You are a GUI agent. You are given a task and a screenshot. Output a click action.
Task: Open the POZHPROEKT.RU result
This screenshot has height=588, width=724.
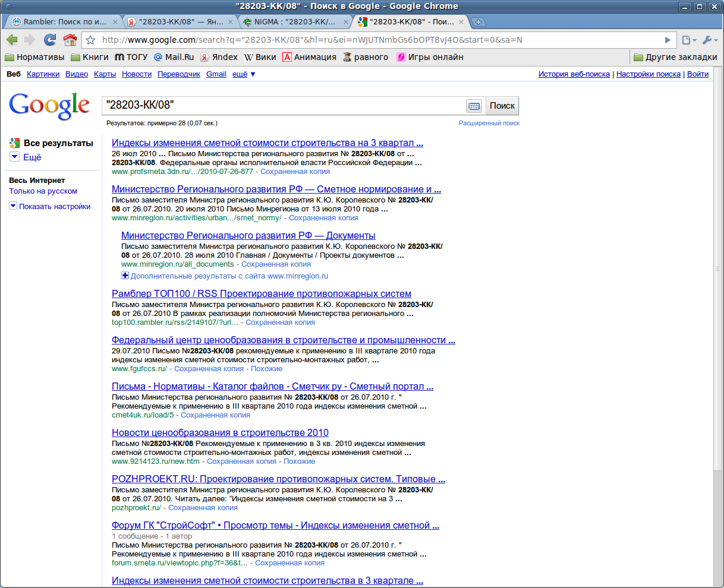click(x=278, y=479)
